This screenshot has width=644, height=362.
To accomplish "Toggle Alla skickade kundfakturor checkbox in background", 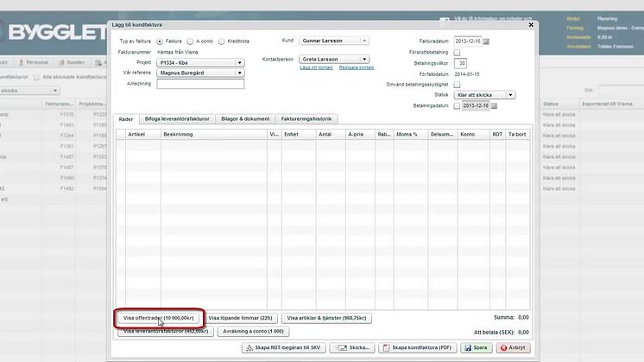I will [36, 77].
